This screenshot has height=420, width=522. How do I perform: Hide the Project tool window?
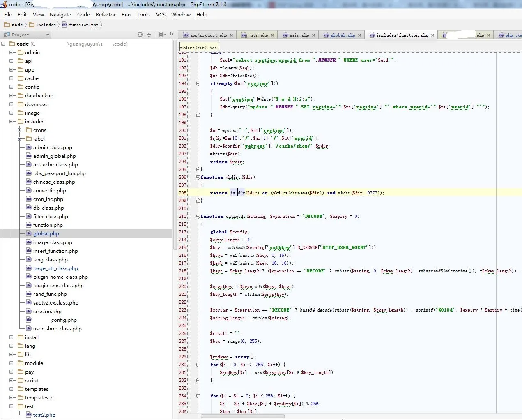point(172,35)
